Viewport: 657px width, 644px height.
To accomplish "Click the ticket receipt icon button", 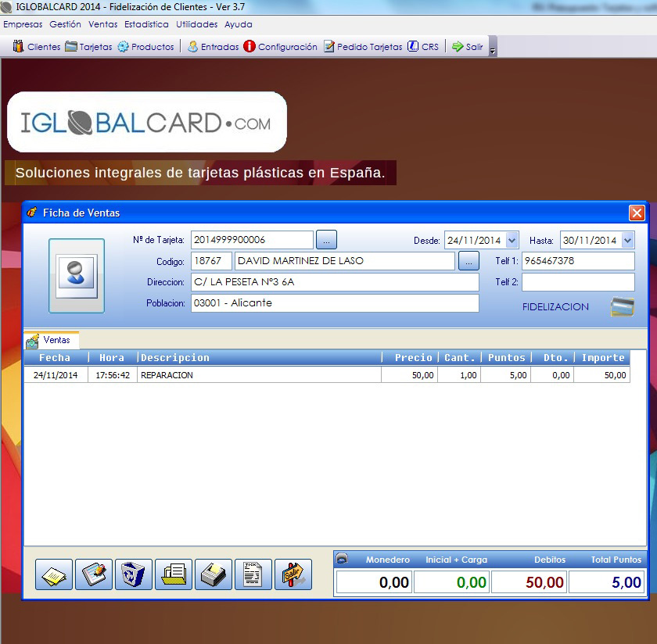I will click(253, 574).
